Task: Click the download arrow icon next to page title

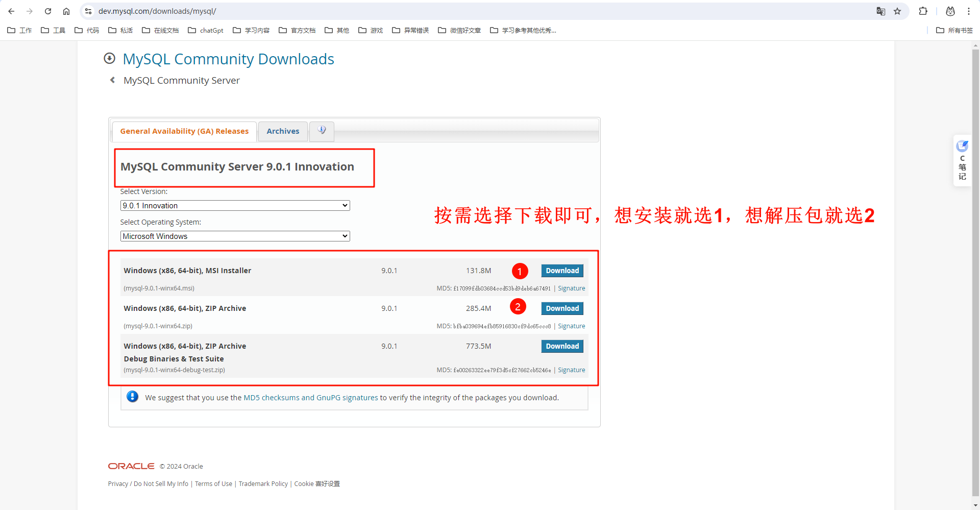Action: point(109,58)
